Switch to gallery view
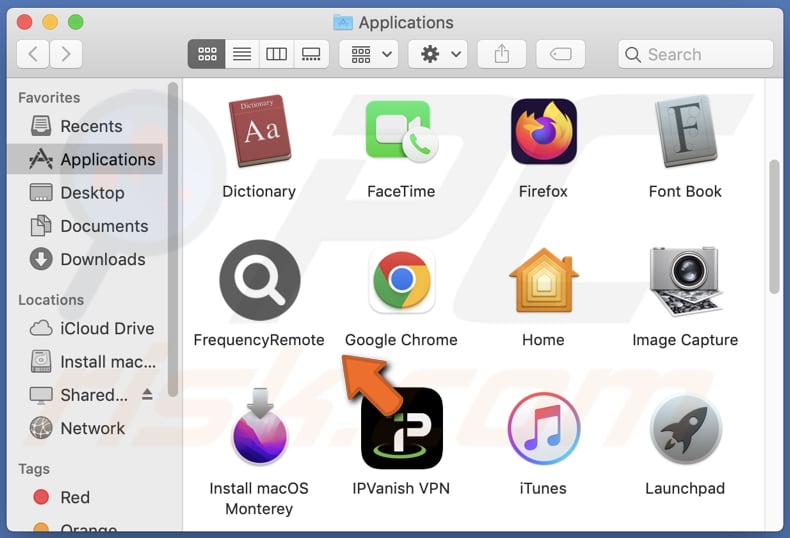The image size is (790, 538). (311, 54)
